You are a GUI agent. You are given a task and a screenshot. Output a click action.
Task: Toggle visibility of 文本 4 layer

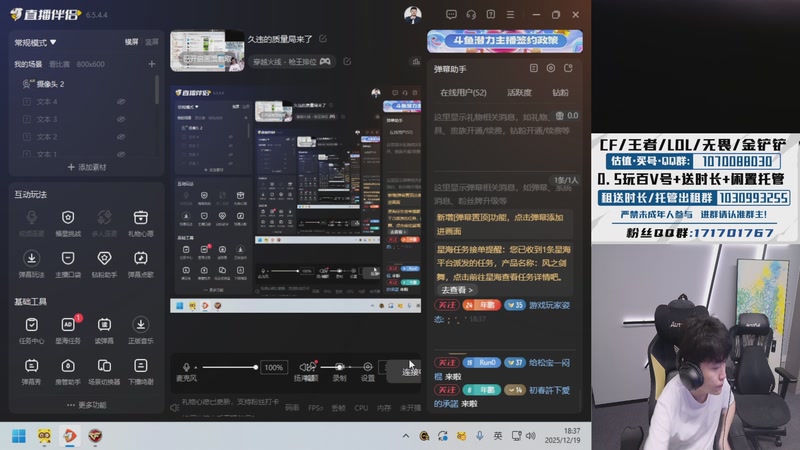121,102
